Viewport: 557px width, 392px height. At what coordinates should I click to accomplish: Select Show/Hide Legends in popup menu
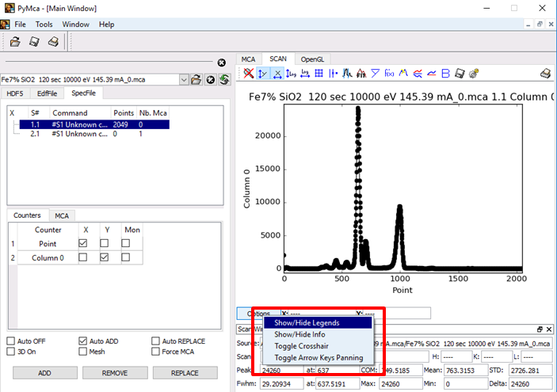(318, 323)
